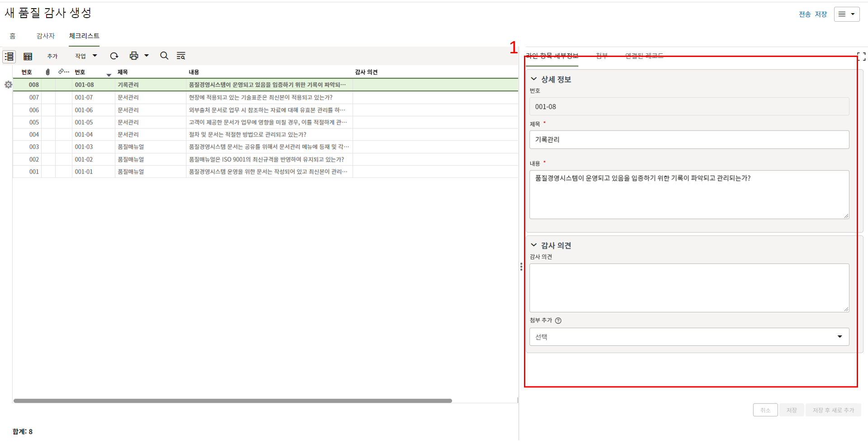Click the refresh icon in the toolbar
Viewport: 868px width, 443px height.
tap(114, 56)
